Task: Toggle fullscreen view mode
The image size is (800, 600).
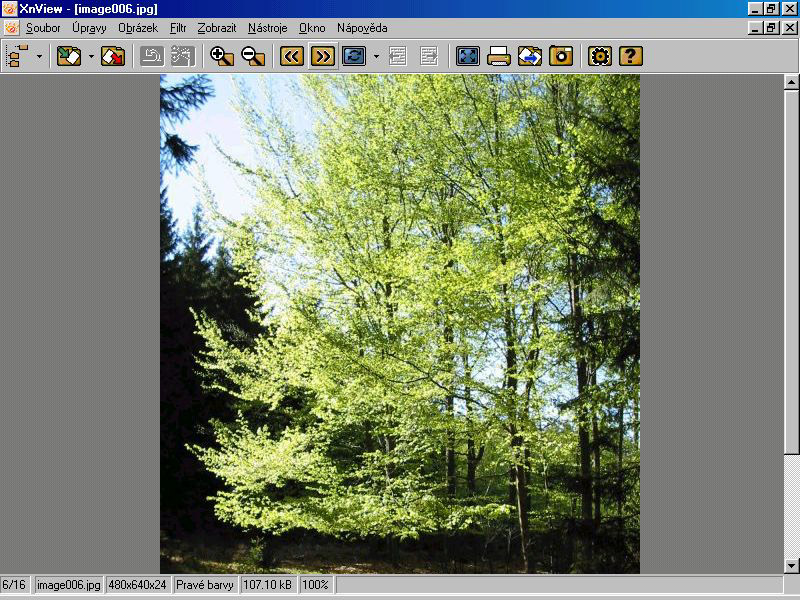Action: pos(467,56)
